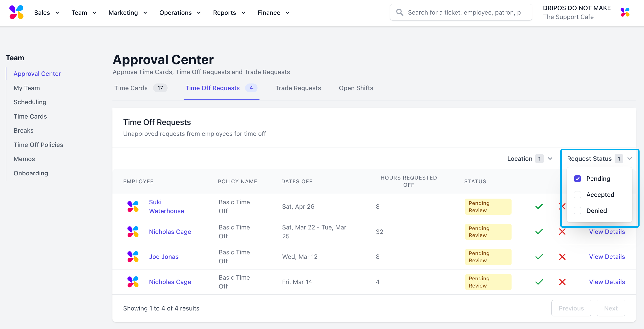Approve Joe Jonas's request with green checkmark
Viewport: 644px width, 329px height.
coord(539,257)
